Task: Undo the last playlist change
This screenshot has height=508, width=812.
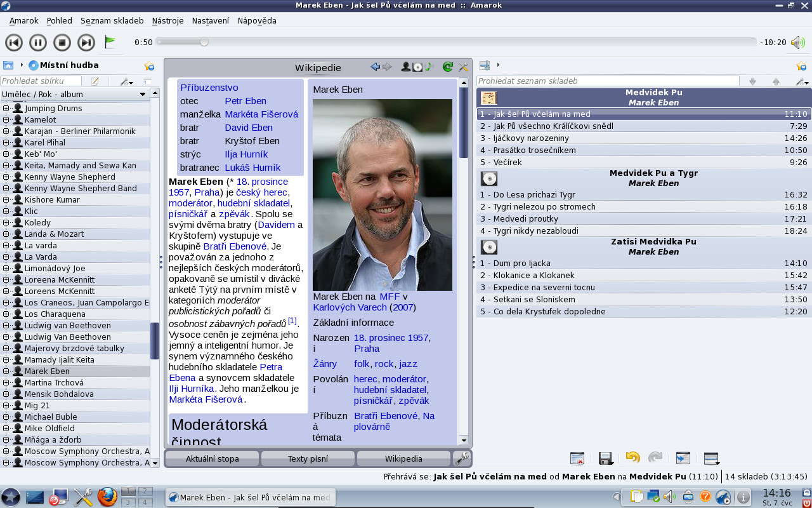Action: (632, 457)
